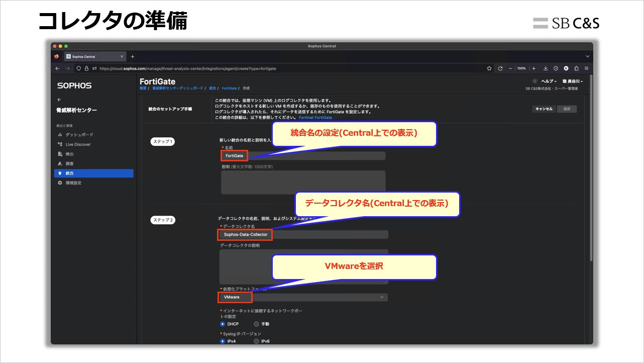Click the 名前 field containing FortiGate
This screenshot has width=644, height=363.
[x=303, y=156]
